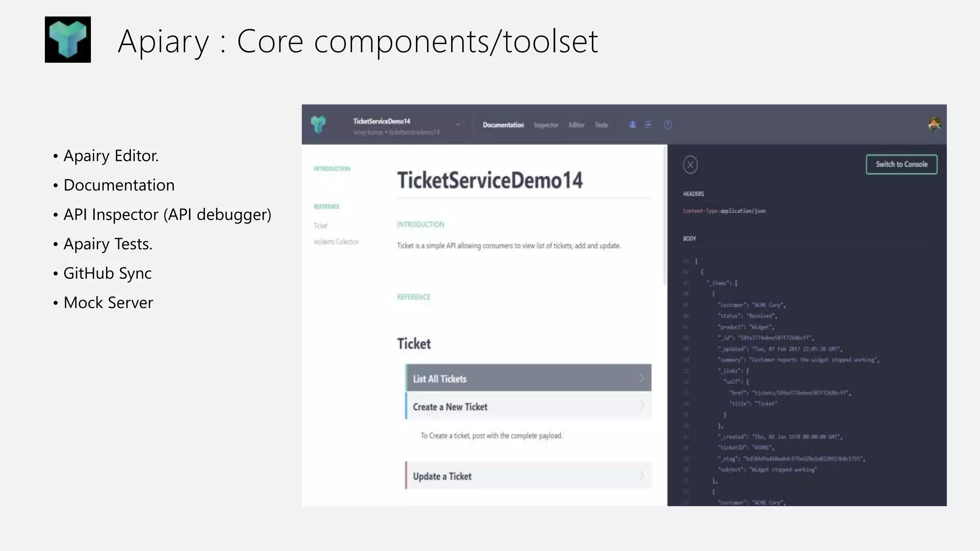This screenshot has width=980, height=551.
Task: Close the response panel with the X icon
Action: (690, 165)
